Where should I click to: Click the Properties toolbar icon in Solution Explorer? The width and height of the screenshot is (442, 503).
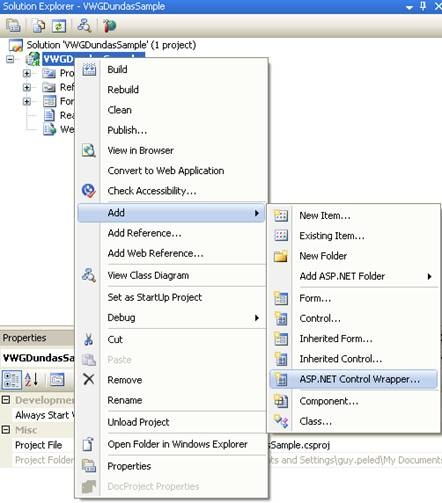click(x=13, y=25)
